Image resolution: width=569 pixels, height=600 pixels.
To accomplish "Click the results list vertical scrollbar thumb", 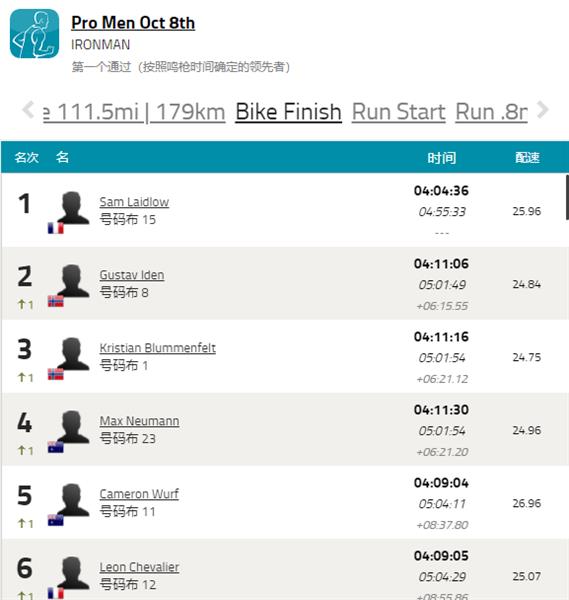I will pyautogui.click(x=567, y=197).
